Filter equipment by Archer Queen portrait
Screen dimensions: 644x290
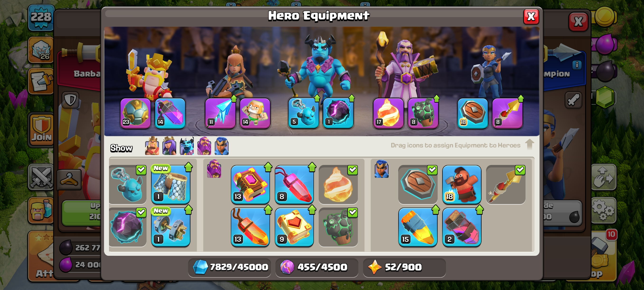pyautogui.click(x=169, y=146)
